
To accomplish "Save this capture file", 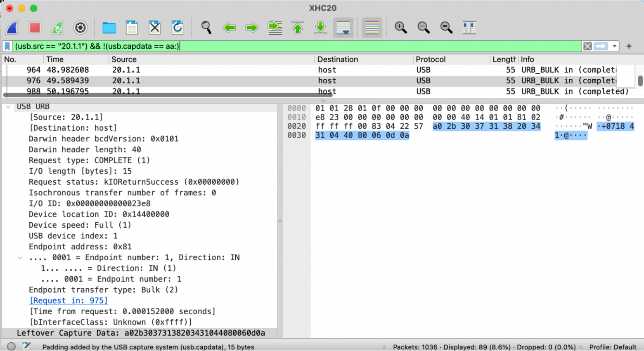I will [132, 28].
